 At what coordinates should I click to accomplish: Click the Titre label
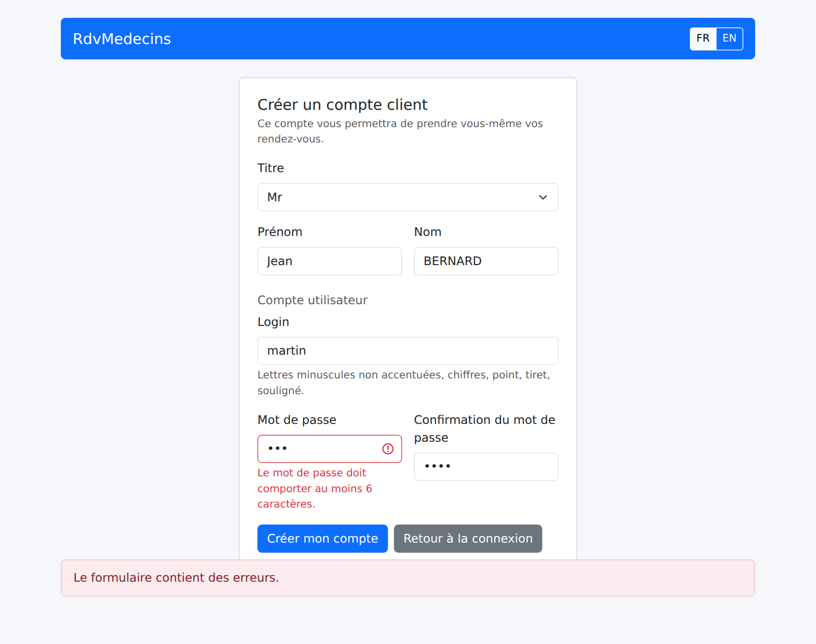point(271,168)
